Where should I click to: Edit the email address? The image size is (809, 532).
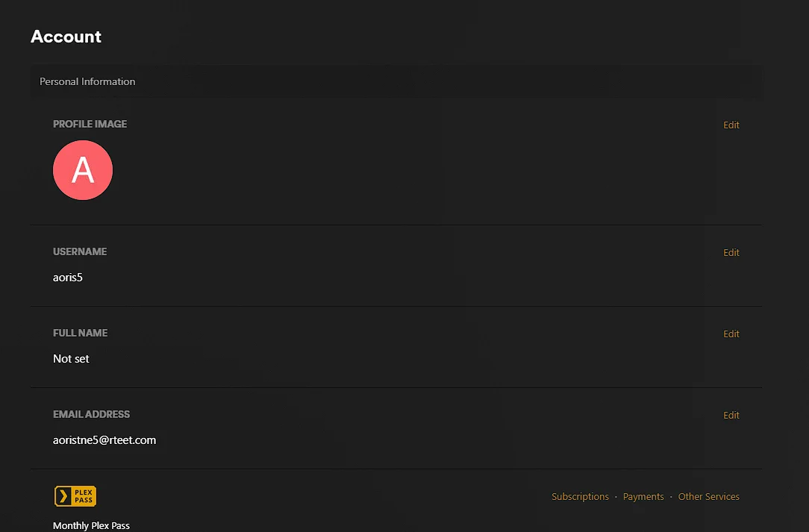pos(731,415)
